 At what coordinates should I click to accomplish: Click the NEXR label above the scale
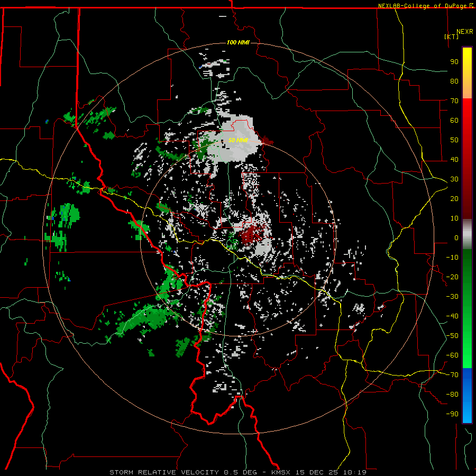[465, 32]
